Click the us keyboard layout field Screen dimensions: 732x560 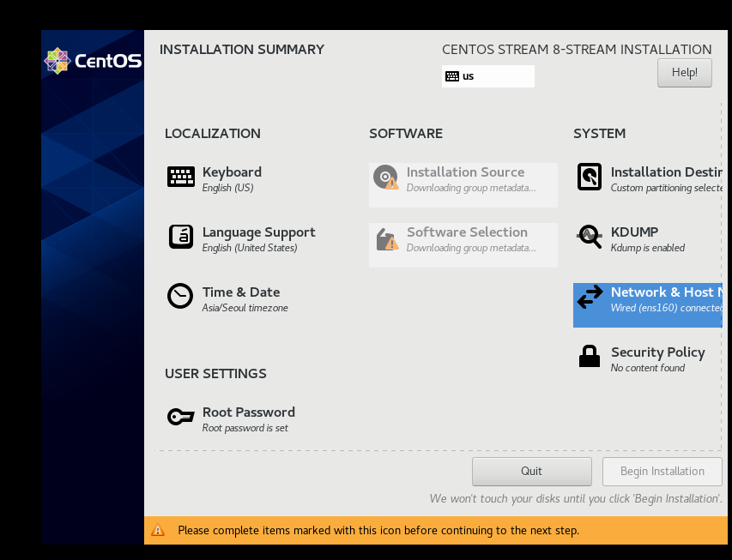tap(487, 76)
